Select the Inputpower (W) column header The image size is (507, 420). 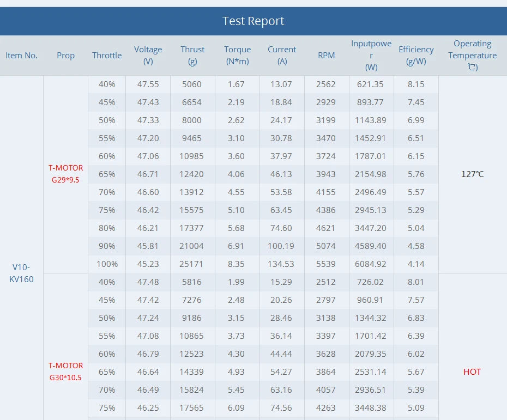[371, 56]
